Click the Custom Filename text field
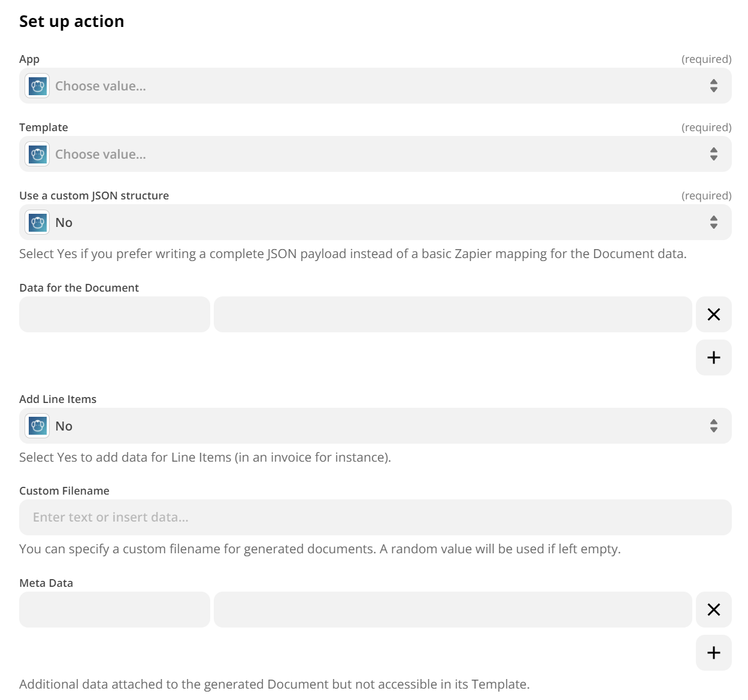 click(x=375, y=517)
